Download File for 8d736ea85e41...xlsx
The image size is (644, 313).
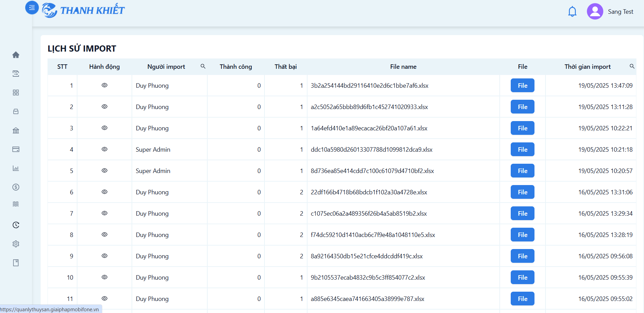coord(522,171)
